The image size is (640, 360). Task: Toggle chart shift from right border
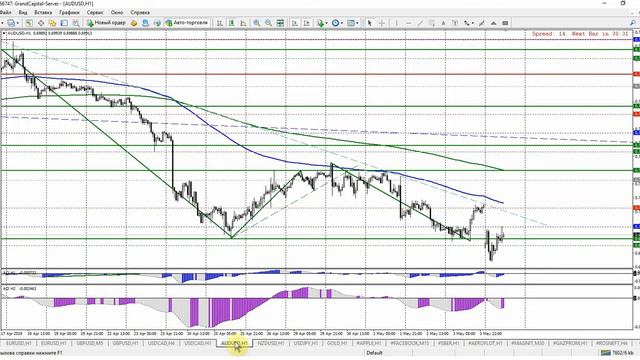click(306, 23)
